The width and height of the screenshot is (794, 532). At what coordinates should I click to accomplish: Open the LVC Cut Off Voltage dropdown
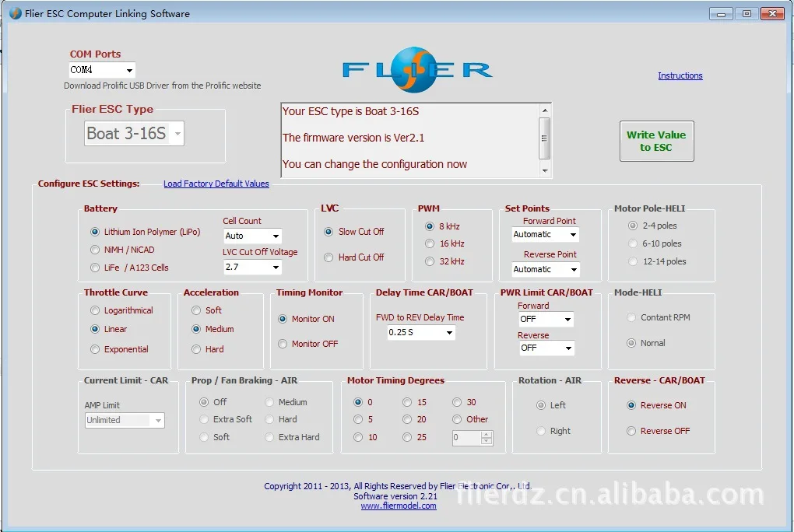point(252,267)
